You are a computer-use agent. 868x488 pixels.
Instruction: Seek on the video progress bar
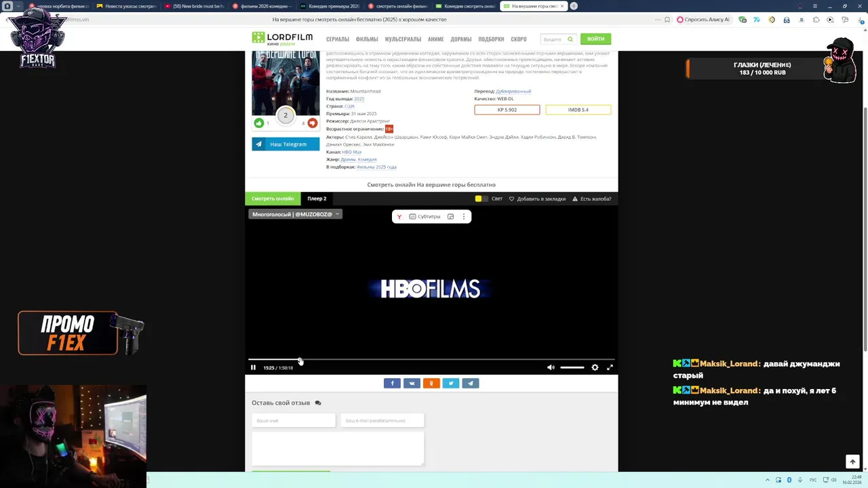point(431,360)
